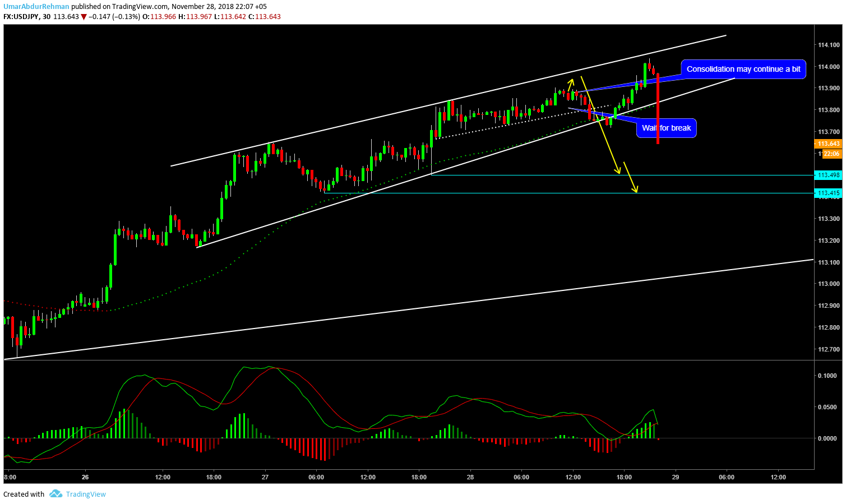Click the −0.147 (−0.13%) change value

tap(114, 17)
